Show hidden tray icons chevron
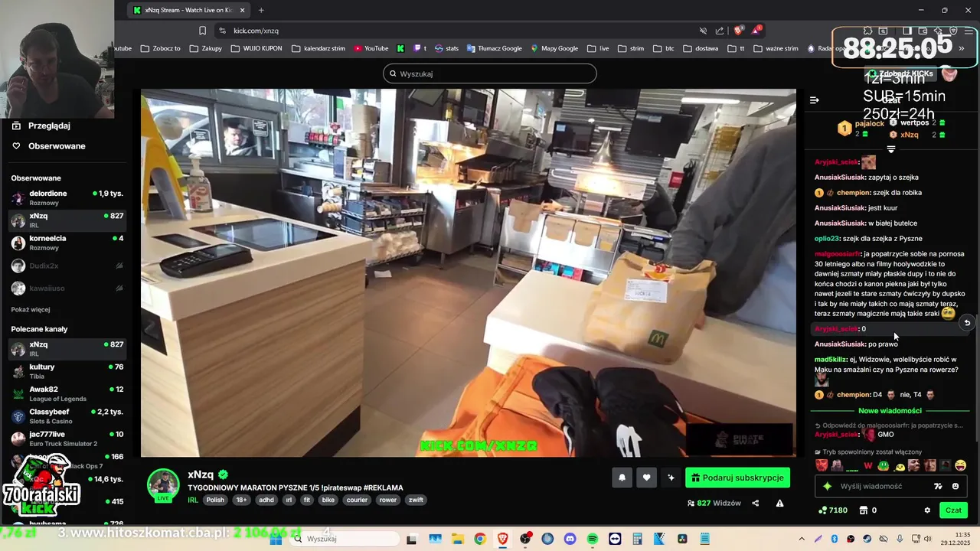Screen dimensions: 980x551 [802, 539]
